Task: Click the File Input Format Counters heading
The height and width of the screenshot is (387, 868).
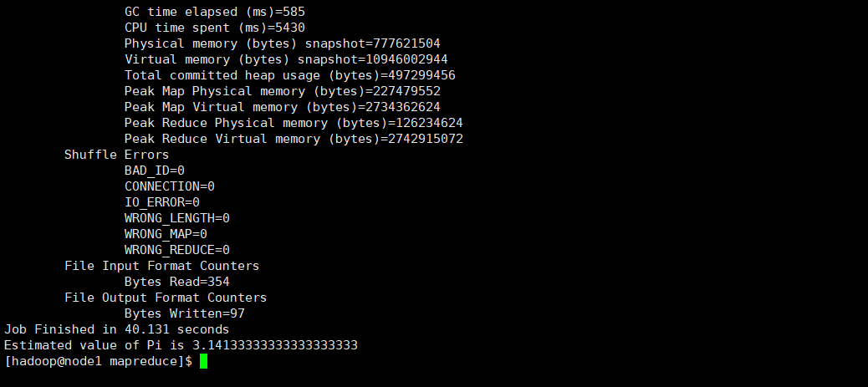Action: click(x=161, y=266)
